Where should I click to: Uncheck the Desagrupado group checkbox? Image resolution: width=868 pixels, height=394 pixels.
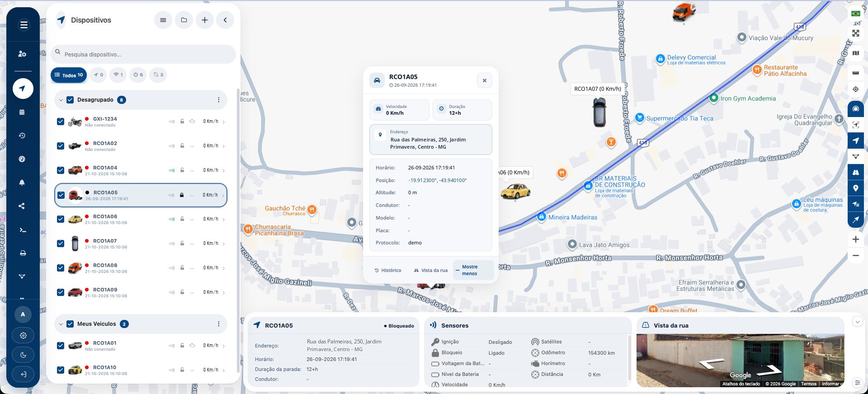click(70, 100)
